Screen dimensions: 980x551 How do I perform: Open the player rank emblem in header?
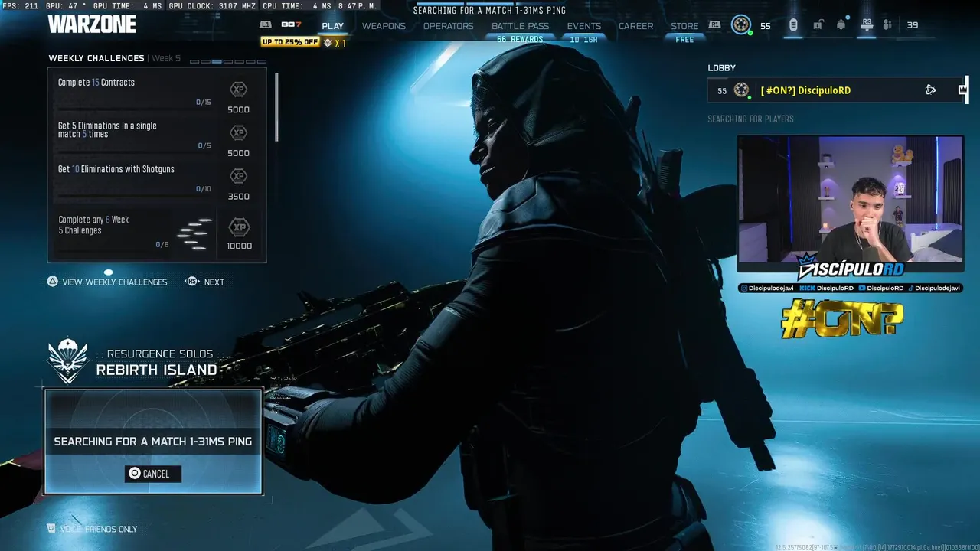coord(740,24)
